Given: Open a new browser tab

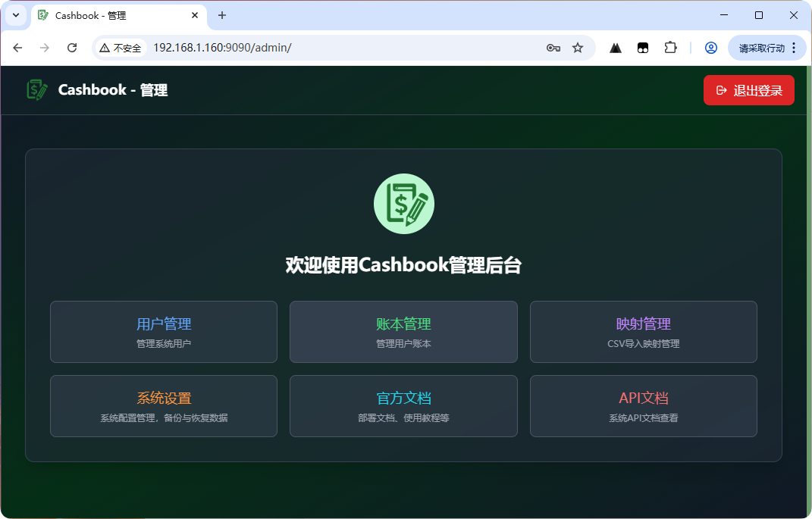Looking at the screenshot, I should 222,15.
